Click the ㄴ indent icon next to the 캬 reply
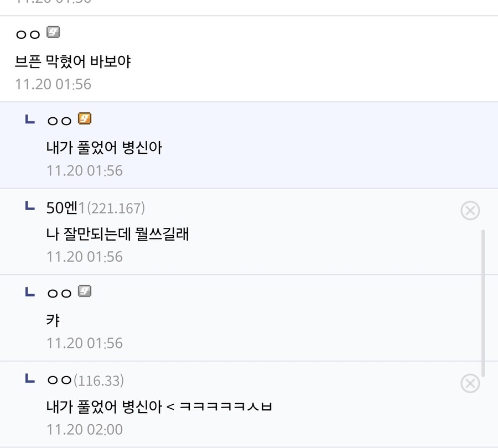 28,291
